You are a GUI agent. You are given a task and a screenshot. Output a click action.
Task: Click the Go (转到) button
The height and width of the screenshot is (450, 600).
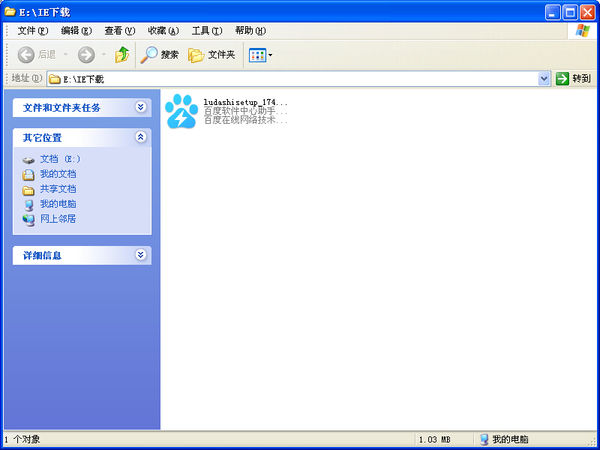coord(573,79)
